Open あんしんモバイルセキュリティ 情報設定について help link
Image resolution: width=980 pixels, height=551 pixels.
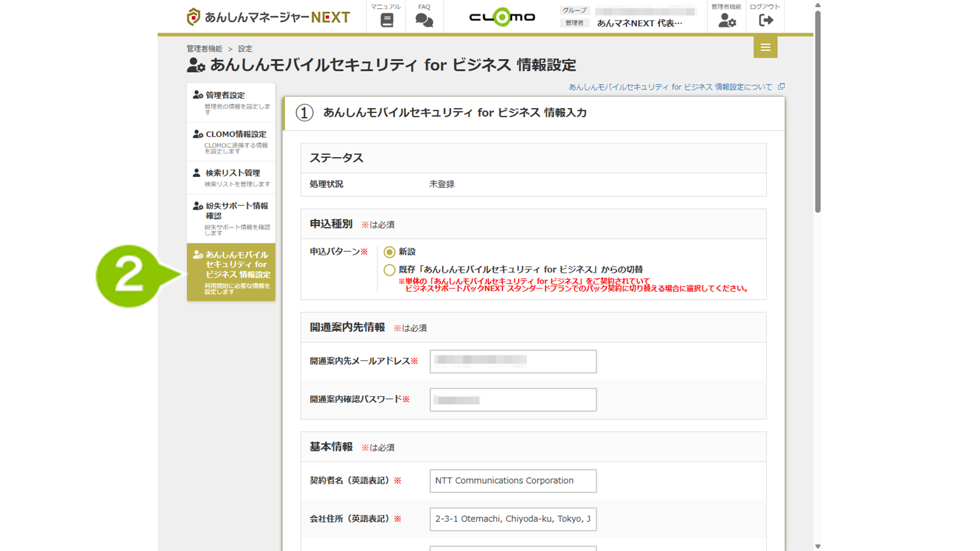(x=670, y=87)
